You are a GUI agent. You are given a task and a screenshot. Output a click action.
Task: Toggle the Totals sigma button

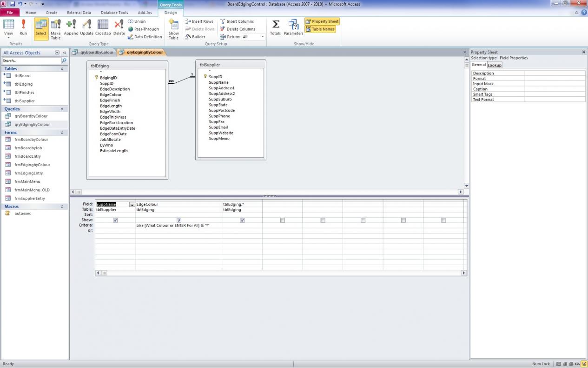(x=276, y=27)
